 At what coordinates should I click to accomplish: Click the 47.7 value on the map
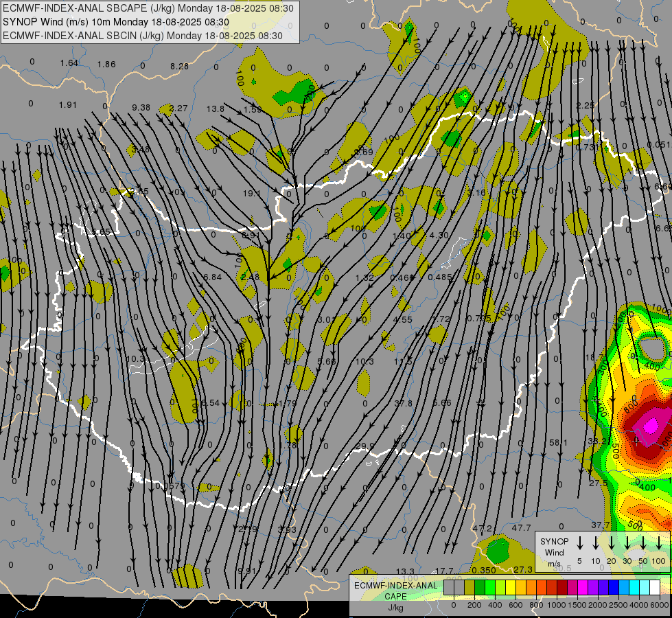521,527
